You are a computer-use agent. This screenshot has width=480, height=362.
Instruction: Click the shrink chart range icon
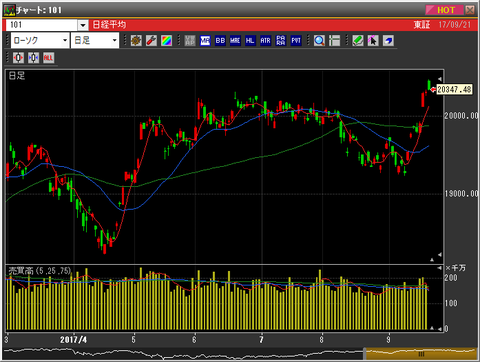(33, 58)
